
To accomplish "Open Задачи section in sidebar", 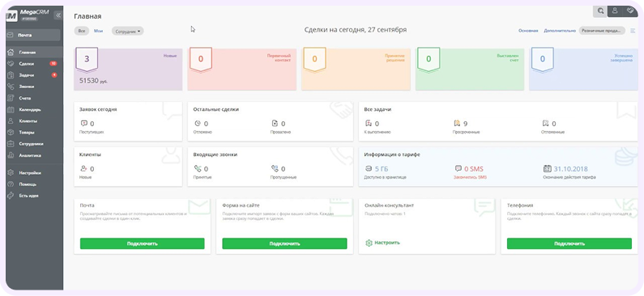I will pyautogui.click(x=35, y=75).
